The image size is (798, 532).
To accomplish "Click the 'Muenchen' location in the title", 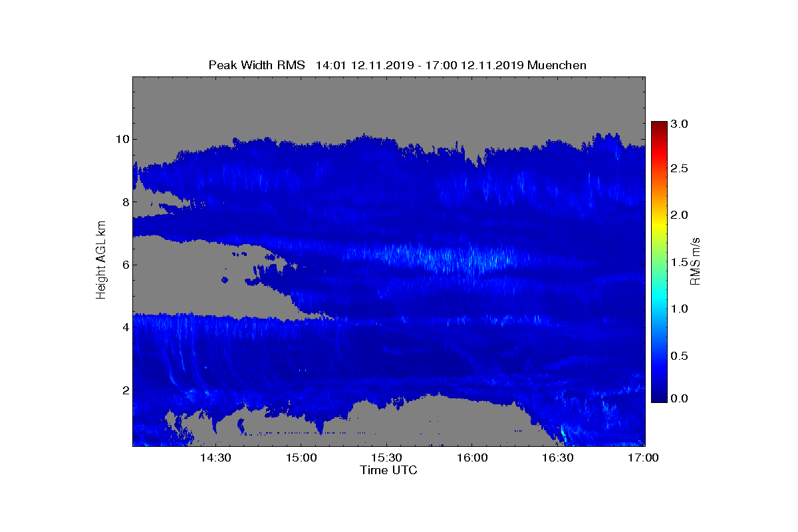I will 557,65.
